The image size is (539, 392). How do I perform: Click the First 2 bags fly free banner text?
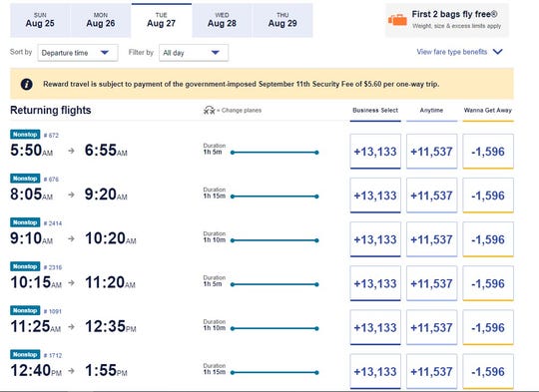454,14
